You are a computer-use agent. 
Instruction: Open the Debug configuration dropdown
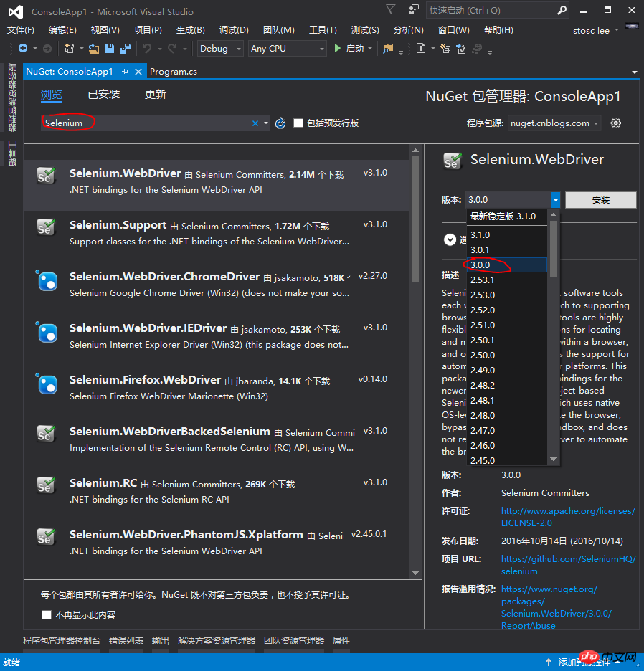point(220,49)
